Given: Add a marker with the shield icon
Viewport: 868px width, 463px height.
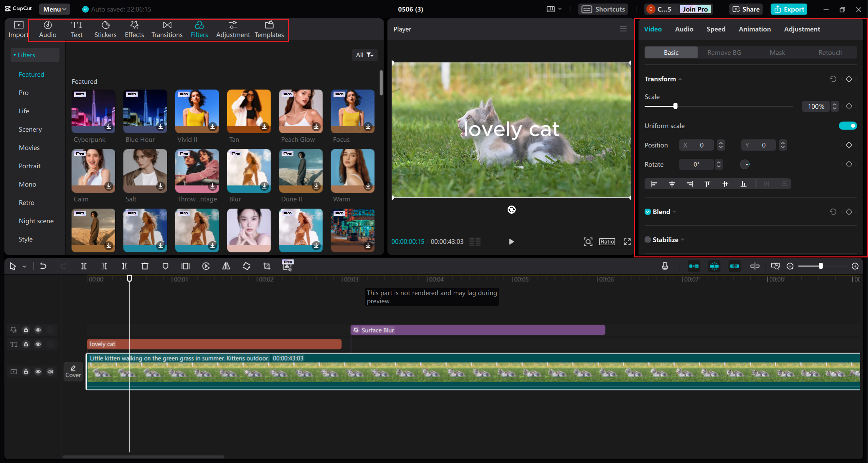Looking at the screenshot, I should coord(165,266).
